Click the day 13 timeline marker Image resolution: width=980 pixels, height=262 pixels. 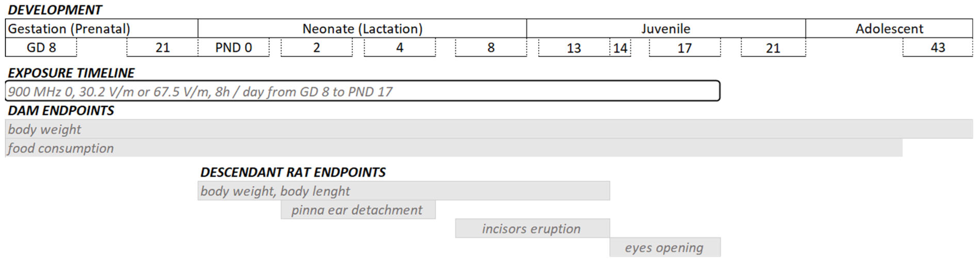click(574, 48)
